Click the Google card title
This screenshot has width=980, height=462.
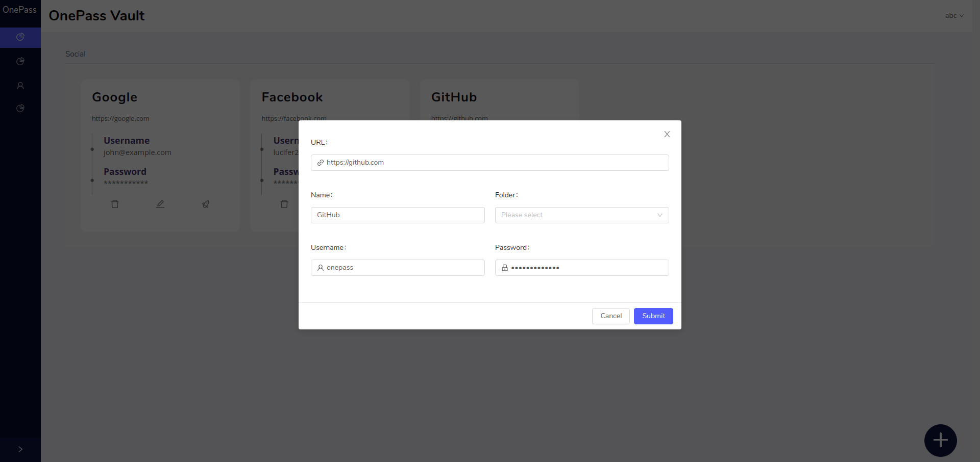pyautogui.click(x=115, y=97)
